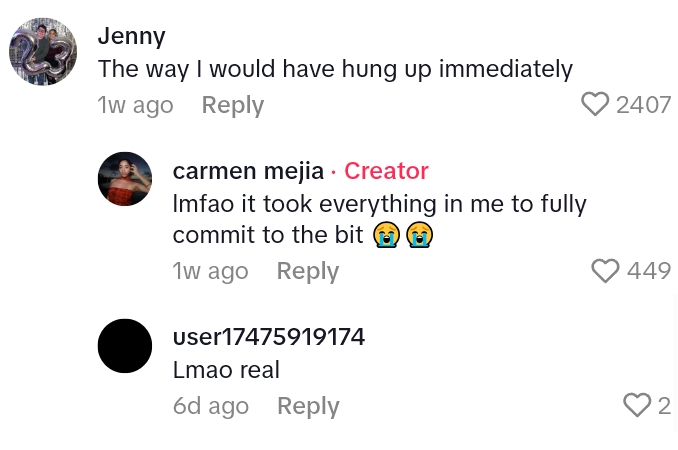Screen dimensions: 678x450
Task: Click the Creator badge label
Action: 386,171
